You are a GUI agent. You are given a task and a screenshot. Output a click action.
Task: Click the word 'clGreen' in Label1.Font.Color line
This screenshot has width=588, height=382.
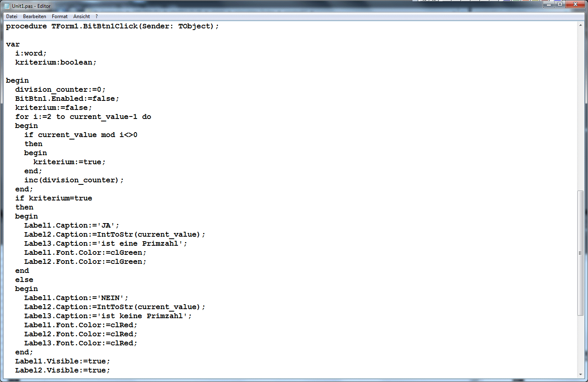coord(126,253)
